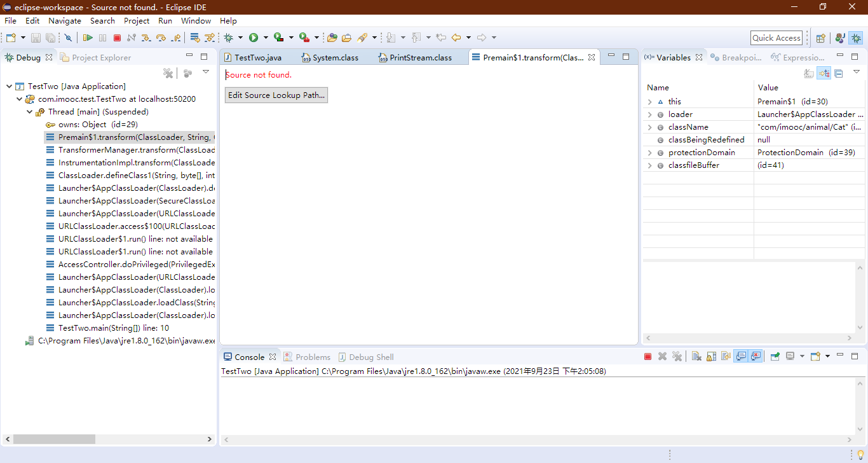Switch to PrintStream.class editor tab
868x463 pixels.
415,57
